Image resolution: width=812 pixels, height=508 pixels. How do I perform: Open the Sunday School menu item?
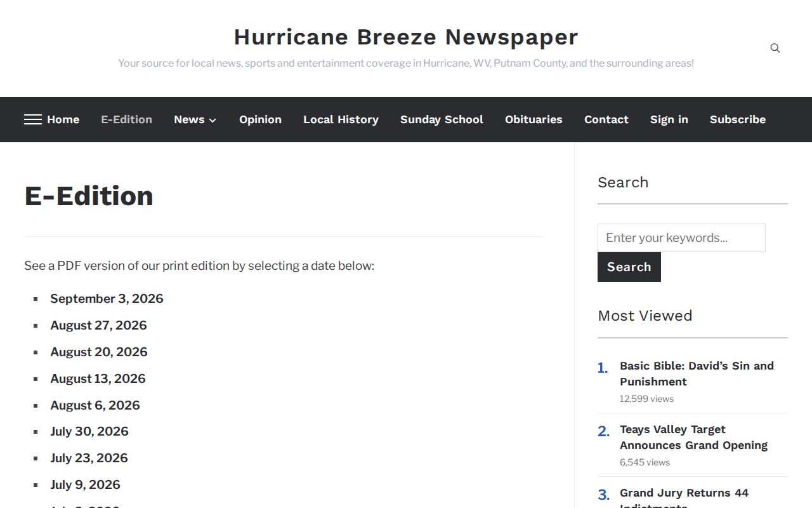[442, 119]
